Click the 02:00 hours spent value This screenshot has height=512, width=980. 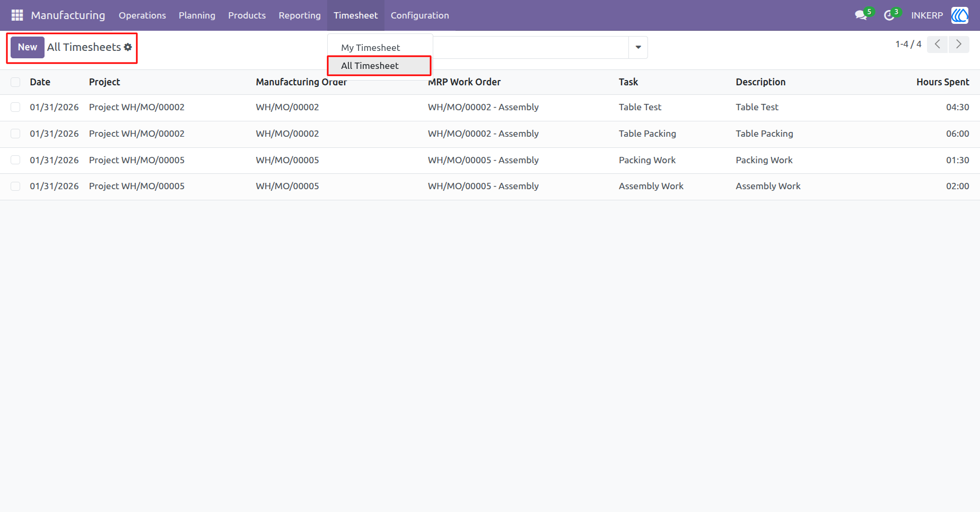point(957,186)
